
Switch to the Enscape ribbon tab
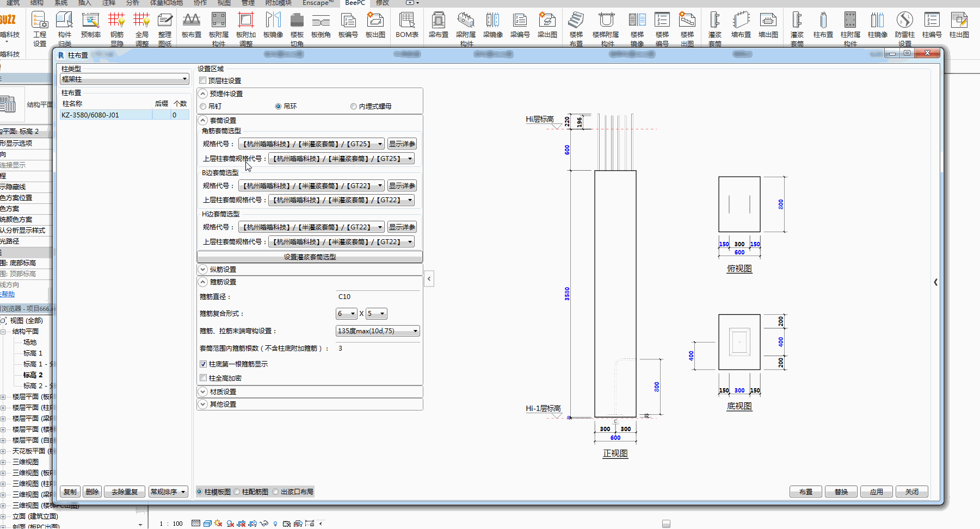coord(318,3)
